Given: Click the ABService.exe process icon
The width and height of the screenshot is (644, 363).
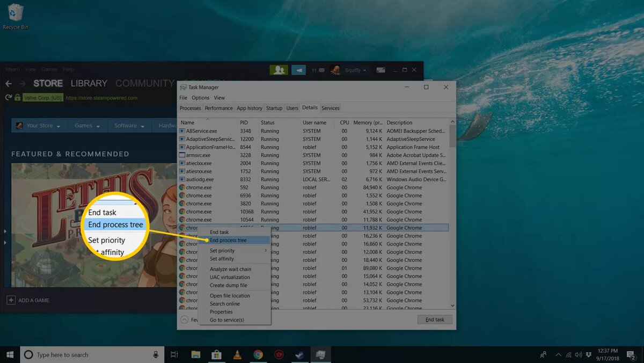Looking at the screenshot, I should pyautogui.click(x=182, y=131).
